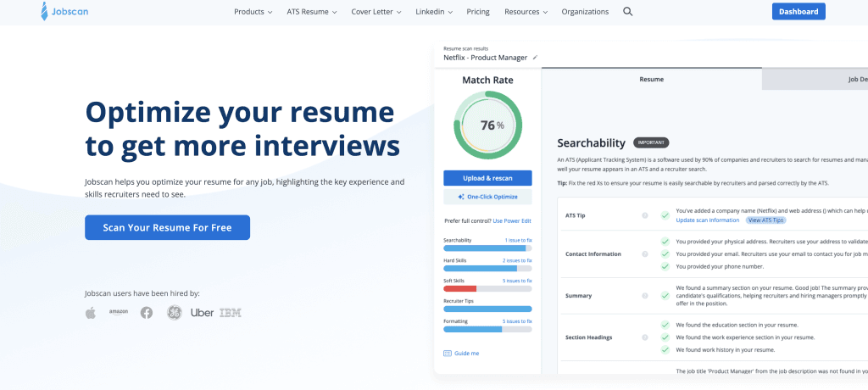
Task: Click the Recruiter Tips progress bar
Action: (x=487, y=309)
